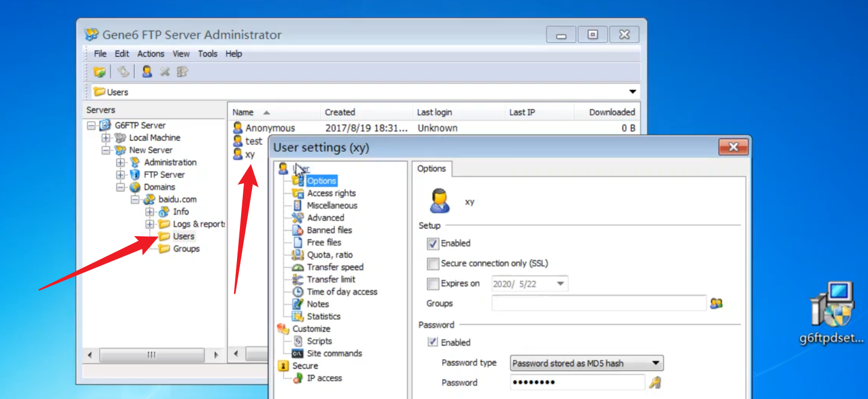Toggle the Expires on checkbox
The width and height of the screenshot is (868, 399).
click(433, 284)
